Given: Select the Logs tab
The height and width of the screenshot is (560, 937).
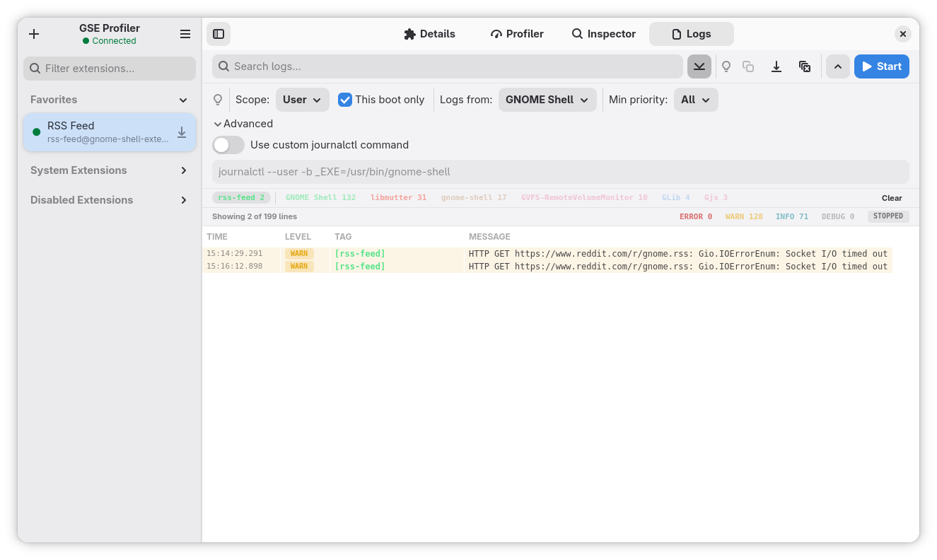Looking at the screenshot, I should click(692, 34).
